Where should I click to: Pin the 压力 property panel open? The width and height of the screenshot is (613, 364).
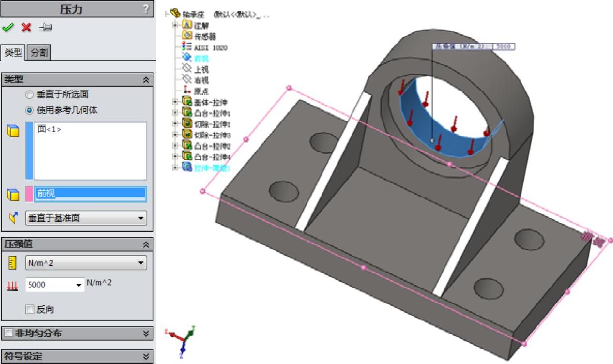click(x=45, y=28)
